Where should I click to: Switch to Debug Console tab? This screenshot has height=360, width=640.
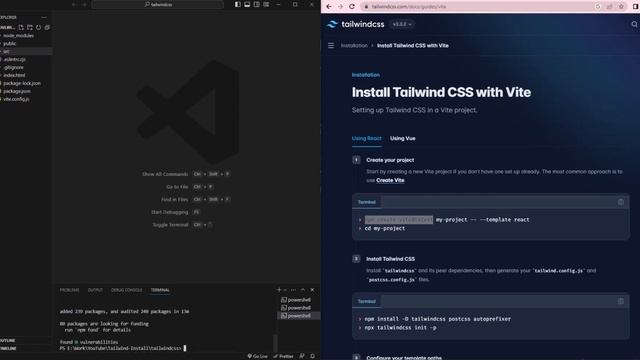pyautogui.click(x=127, y=290)
